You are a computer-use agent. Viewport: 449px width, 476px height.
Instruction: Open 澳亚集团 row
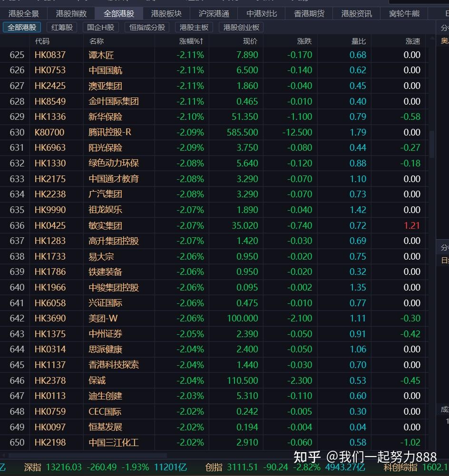(x=214, y=86)
